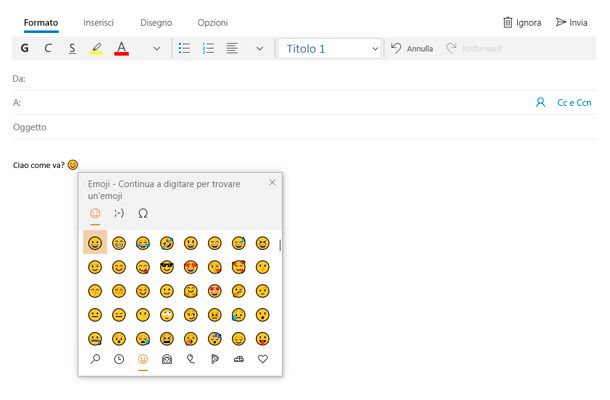
Task: Open emoji search magnifier
Action: point(95,359)
